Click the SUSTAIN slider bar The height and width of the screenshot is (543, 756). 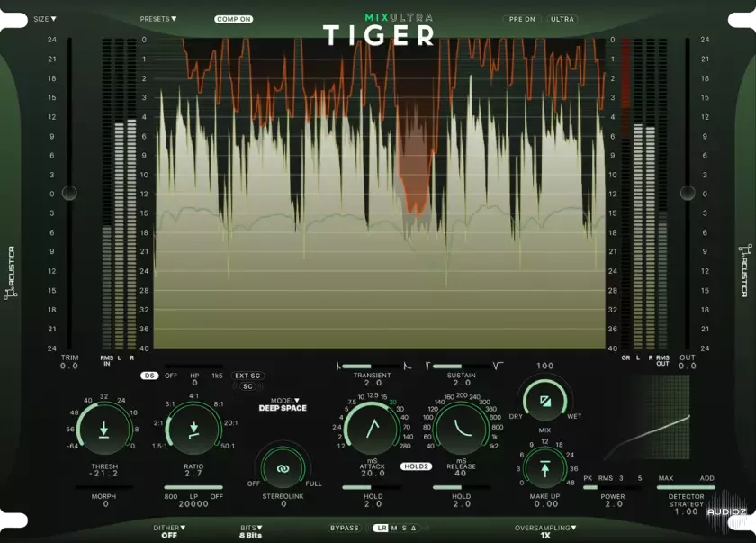pyautogui.click(x=462, y=367)
